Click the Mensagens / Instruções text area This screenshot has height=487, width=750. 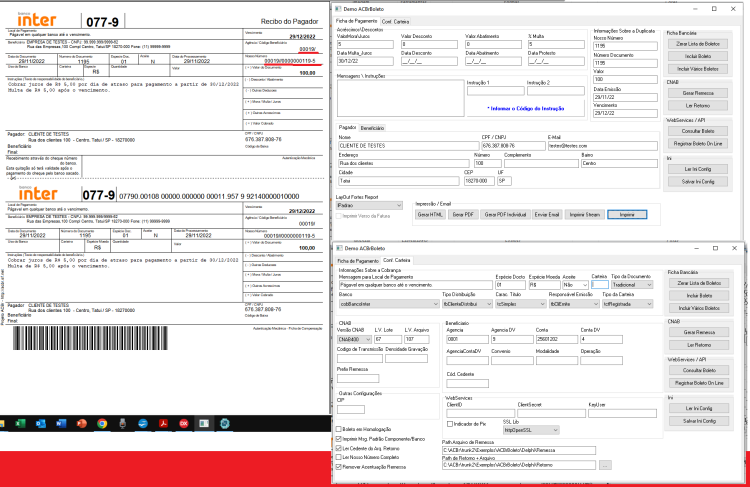tap(400, 98)
